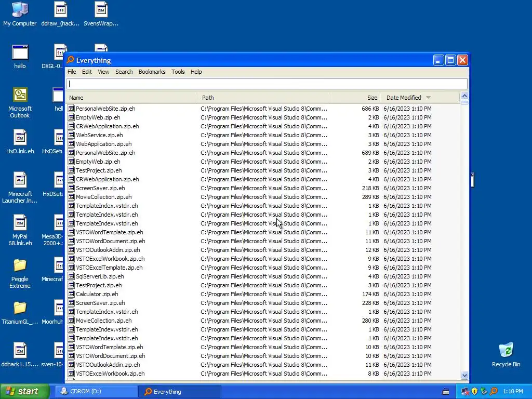
Task: Select the ddhack1.15... desktop file icon
Action: tap(20, 355)
